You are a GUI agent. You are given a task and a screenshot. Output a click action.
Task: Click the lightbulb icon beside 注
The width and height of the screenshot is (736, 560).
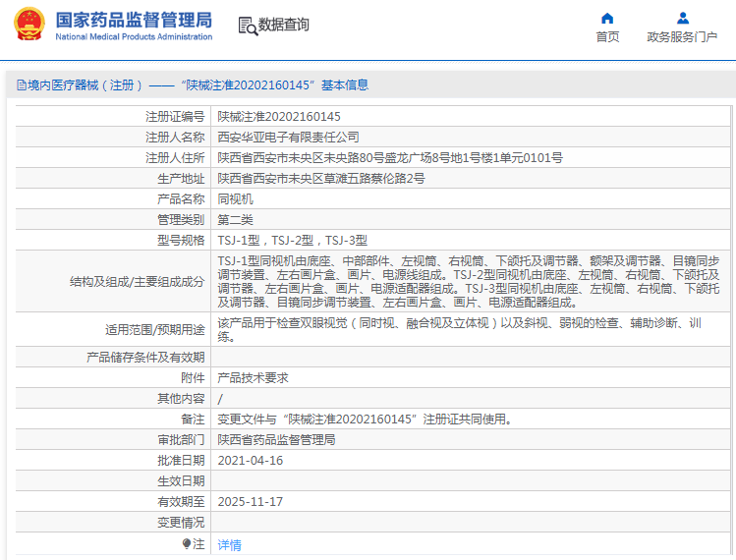coord(187,543)
